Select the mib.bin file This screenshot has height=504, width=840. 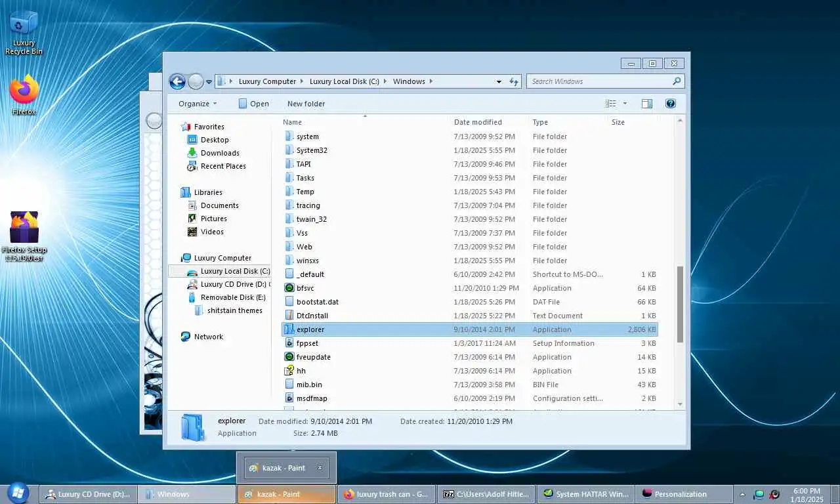pyautogui.click(x=309, y=385)
